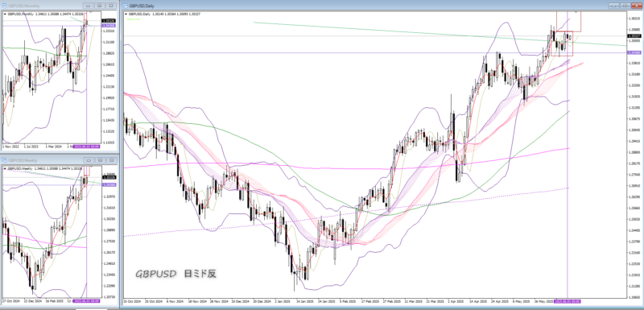Maximize the GBPUSD,Monthly chart window
The image size is (644, 310).
(99, 6)
